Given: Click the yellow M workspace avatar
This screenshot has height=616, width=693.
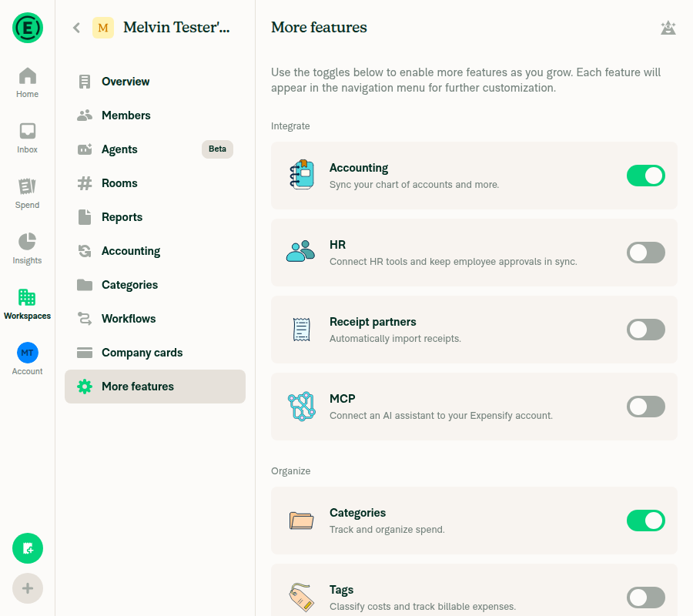Looking at the screenshot, I should click(x=103, y=28).
